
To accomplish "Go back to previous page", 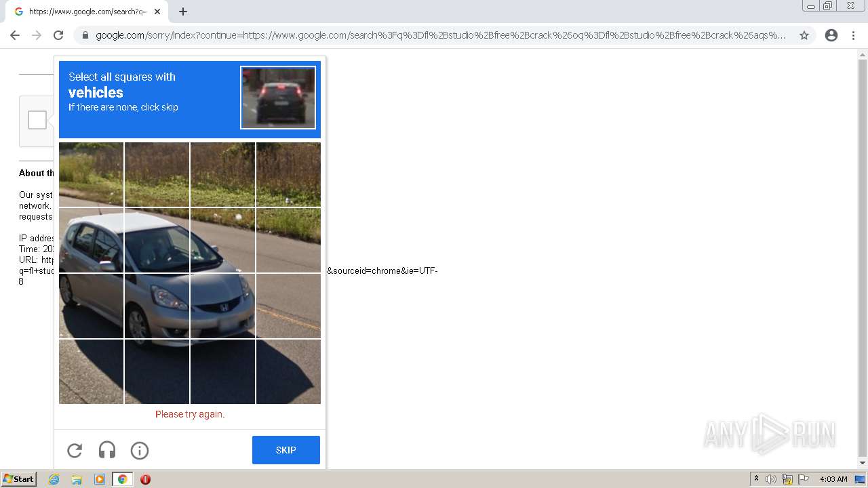I will point(15,35).
